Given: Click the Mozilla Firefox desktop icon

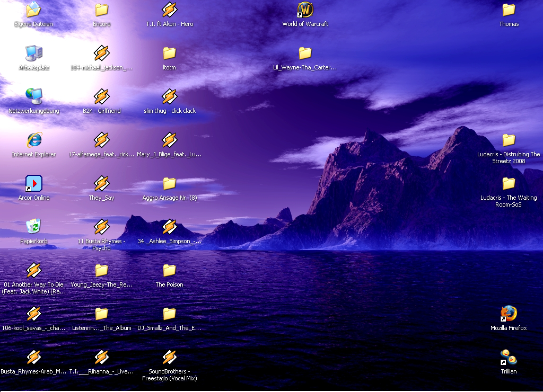Looking at the screenshot, I should click(509, 314).
